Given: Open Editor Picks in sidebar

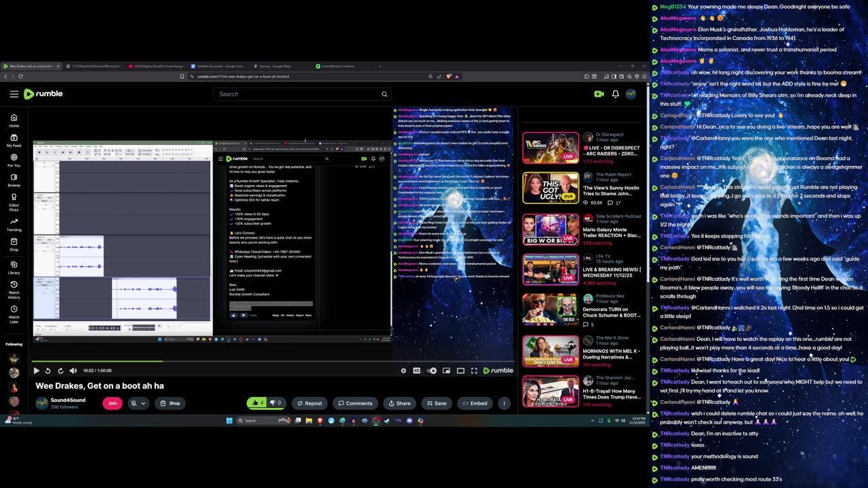Looking at the screenshot, I should tap(14, 201).
